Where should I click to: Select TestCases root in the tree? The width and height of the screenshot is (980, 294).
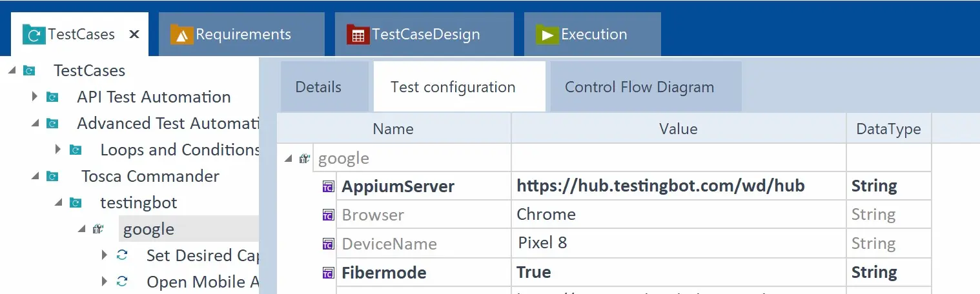point(89,70)
